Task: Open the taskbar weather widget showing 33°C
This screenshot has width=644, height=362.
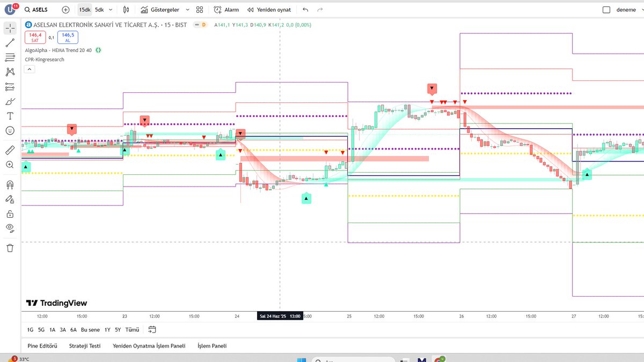Action: [18, 359]
